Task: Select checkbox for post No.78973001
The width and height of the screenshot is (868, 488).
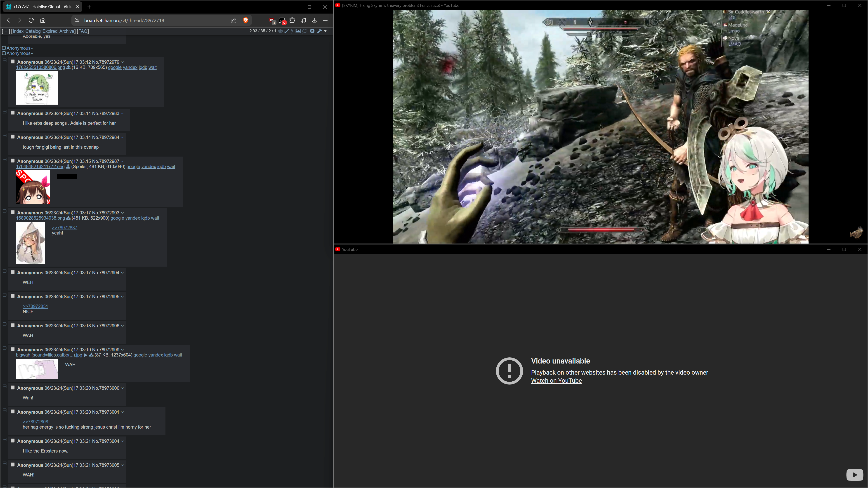Action: coord(13,412)
